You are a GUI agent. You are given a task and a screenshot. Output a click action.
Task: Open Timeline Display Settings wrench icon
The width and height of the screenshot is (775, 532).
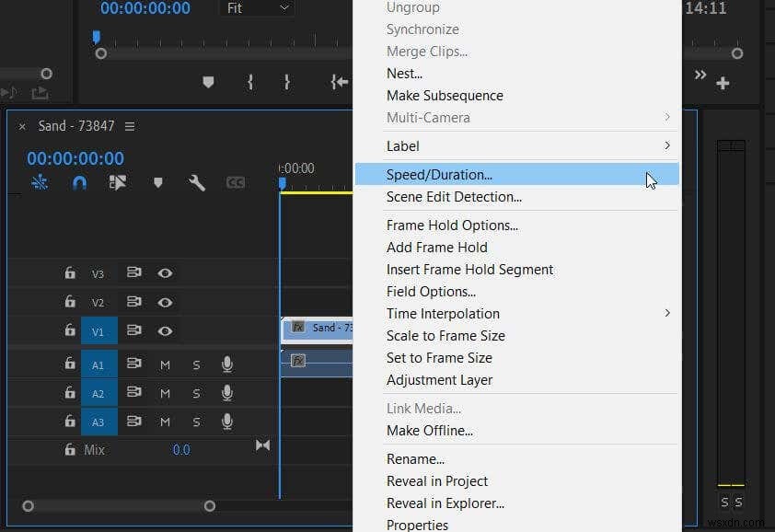click(197, 182)
